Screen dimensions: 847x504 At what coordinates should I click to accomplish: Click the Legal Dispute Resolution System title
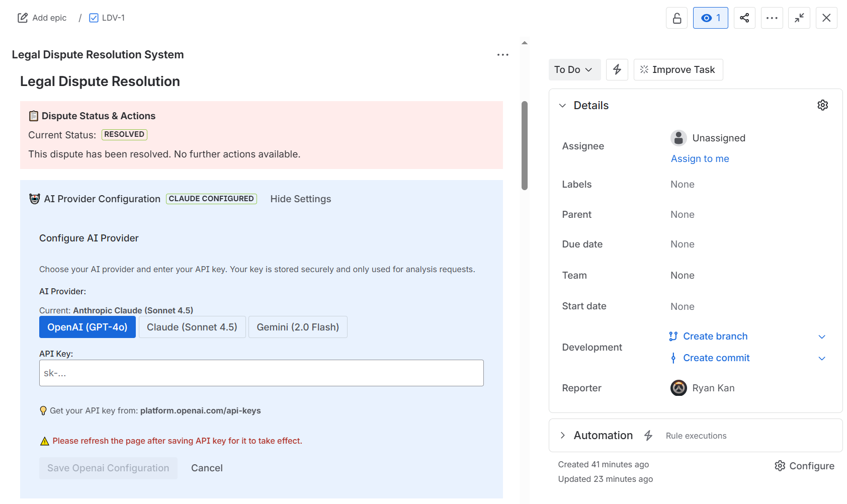[98, 55]
